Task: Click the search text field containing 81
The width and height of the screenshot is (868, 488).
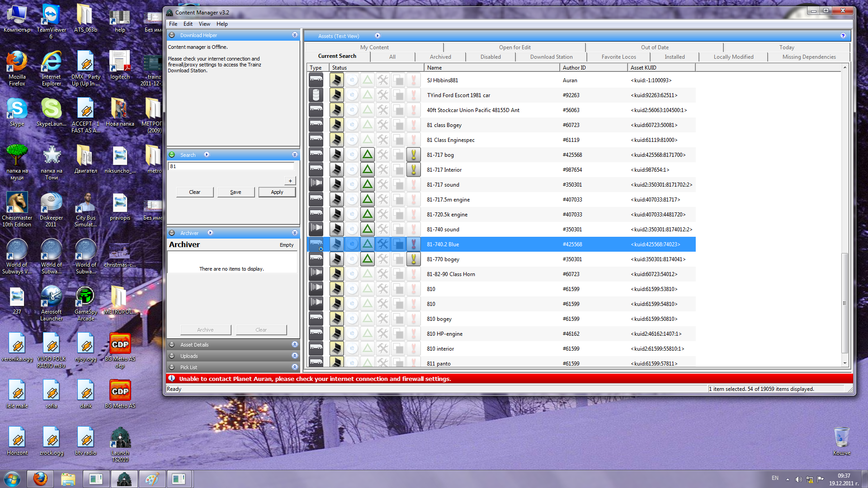Action: [x=231, y=166]
